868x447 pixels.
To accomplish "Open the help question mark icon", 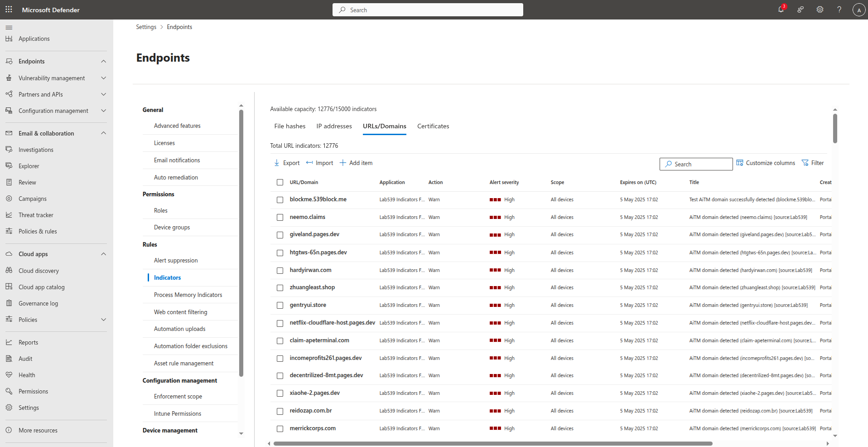I will [839, 10].
